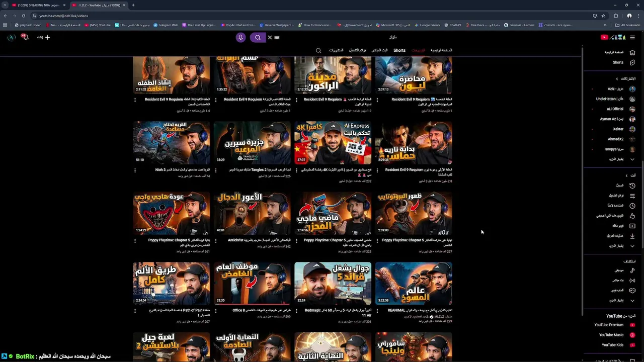Switch to the Shorts channel tab
The image size is (644, 362).
pos(399,50)
